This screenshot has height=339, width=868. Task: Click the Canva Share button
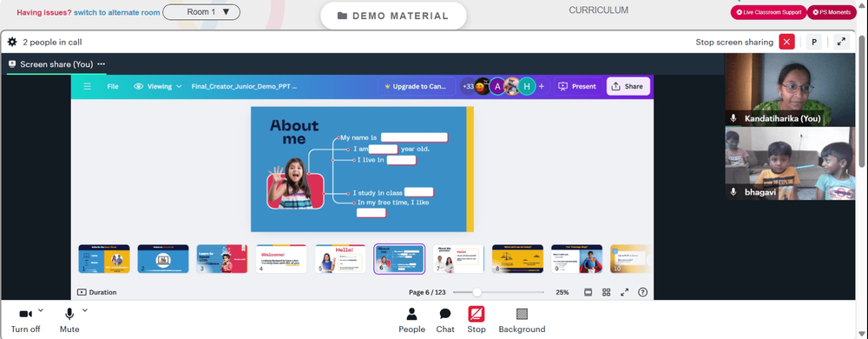(x=628, y=86)
